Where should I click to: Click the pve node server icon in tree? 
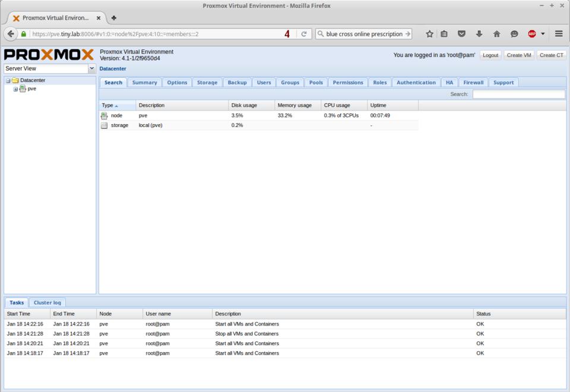pos(23,89)
